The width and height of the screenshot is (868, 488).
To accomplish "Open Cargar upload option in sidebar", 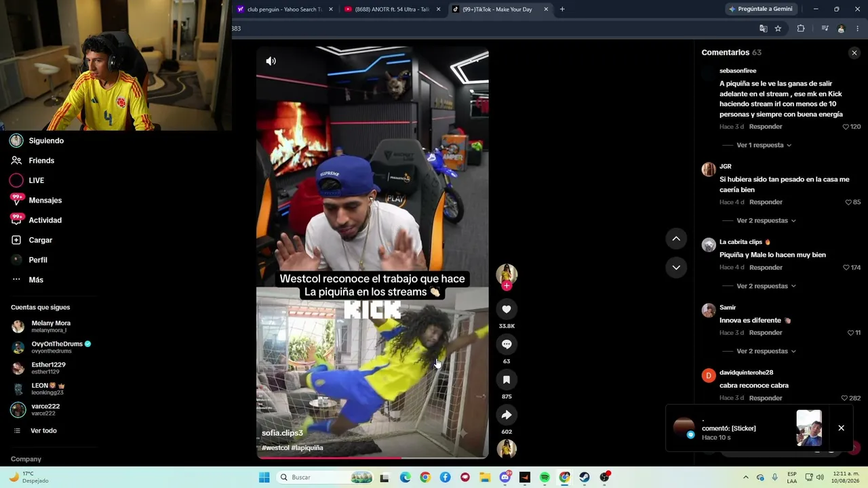I will coord(40,240).
